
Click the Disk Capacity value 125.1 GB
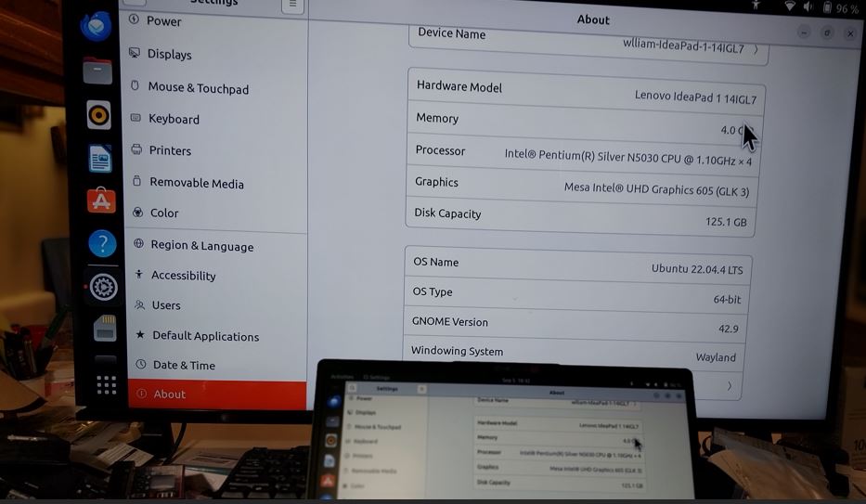point(726,221)
